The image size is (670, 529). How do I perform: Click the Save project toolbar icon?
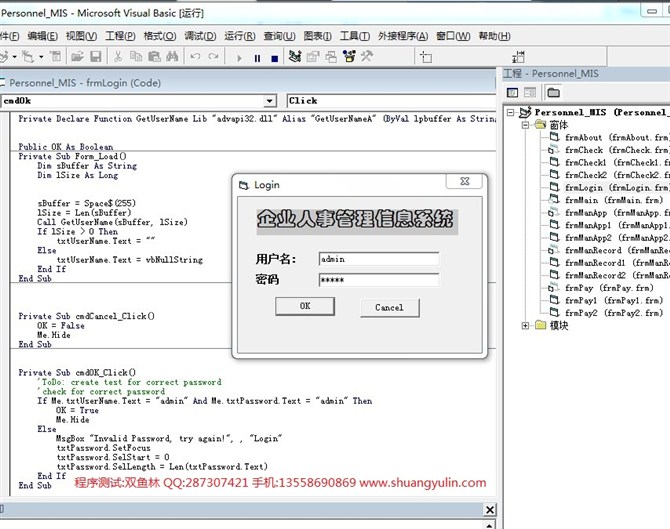click(x=93, y=57)
